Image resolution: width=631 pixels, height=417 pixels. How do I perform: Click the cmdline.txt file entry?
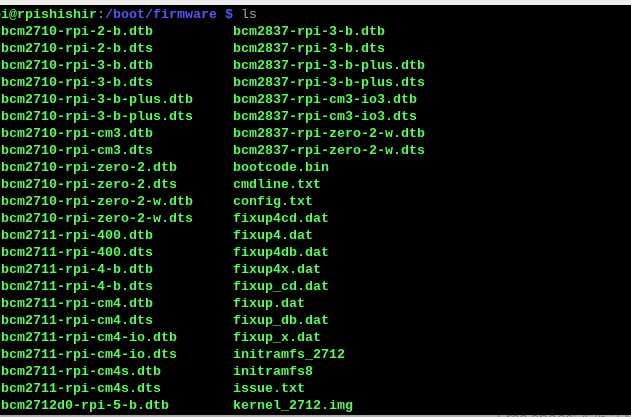point(277,184)
